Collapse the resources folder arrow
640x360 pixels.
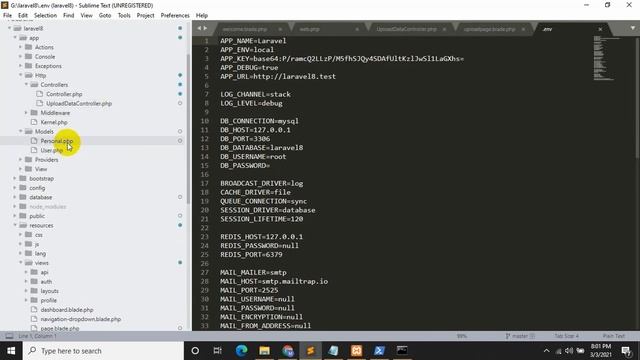pos(15,225)
